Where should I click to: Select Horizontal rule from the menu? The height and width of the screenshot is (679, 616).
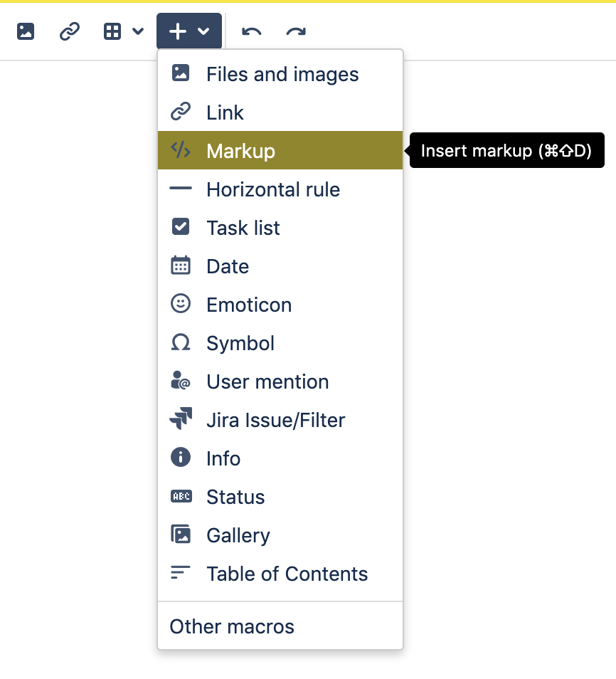click(x=273, y=189)
